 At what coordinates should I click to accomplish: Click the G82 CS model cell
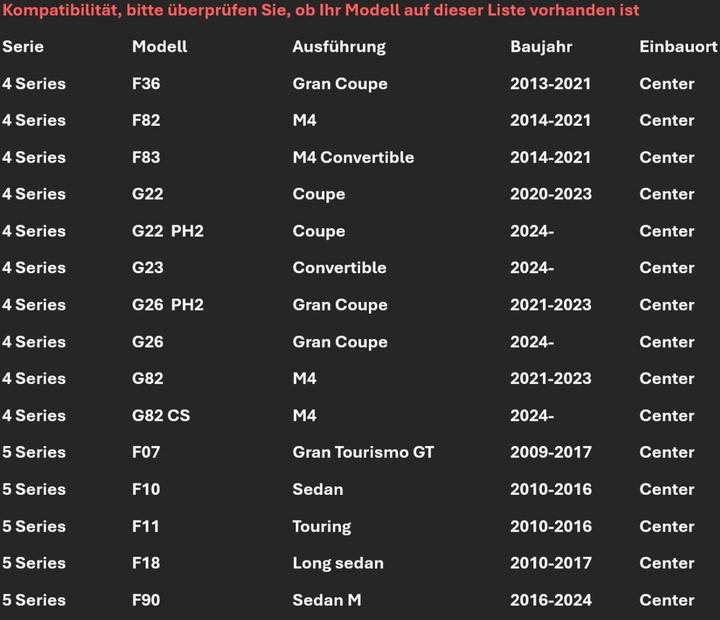click(160, 416)
